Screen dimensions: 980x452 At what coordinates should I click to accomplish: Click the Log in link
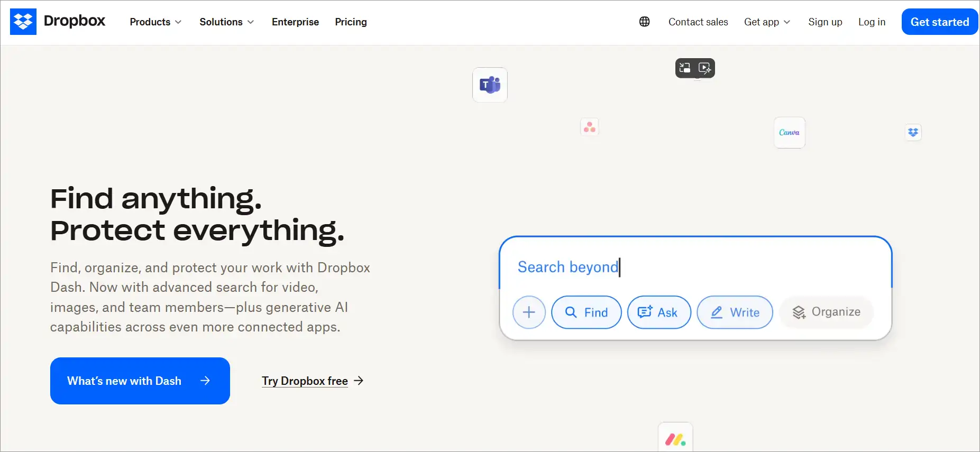[x=872, y=22]
